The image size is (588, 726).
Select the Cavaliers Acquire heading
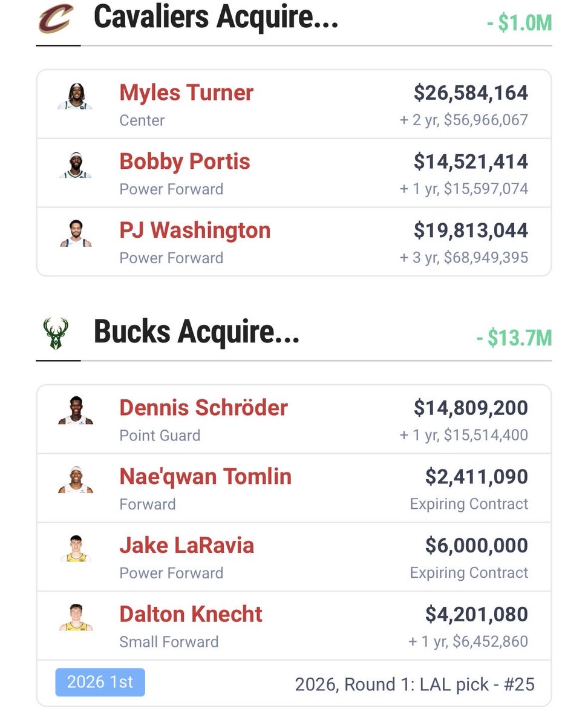(216, 18)
